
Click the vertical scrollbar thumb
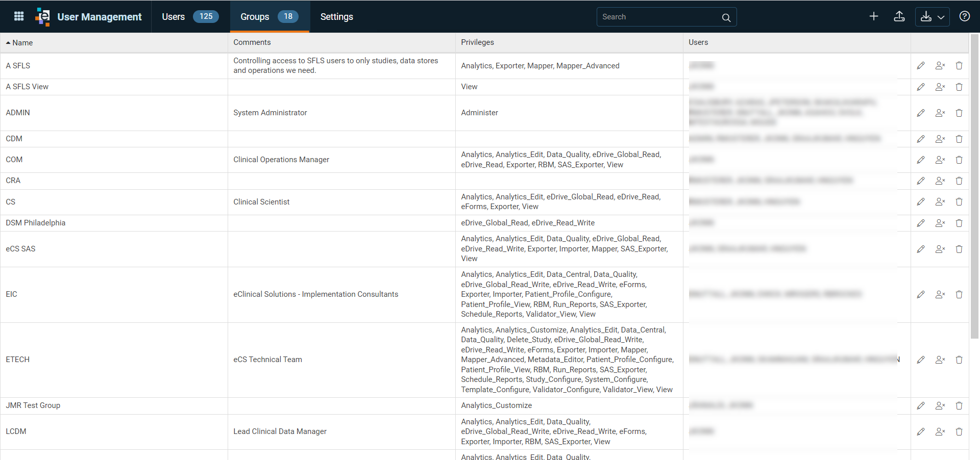(974, 186)
